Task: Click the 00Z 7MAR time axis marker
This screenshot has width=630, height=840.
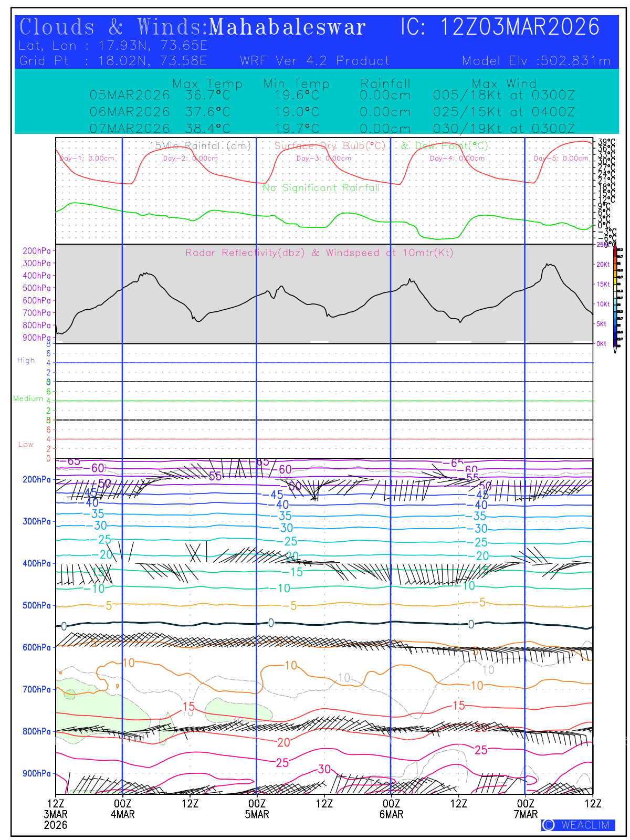Action: 526,809
